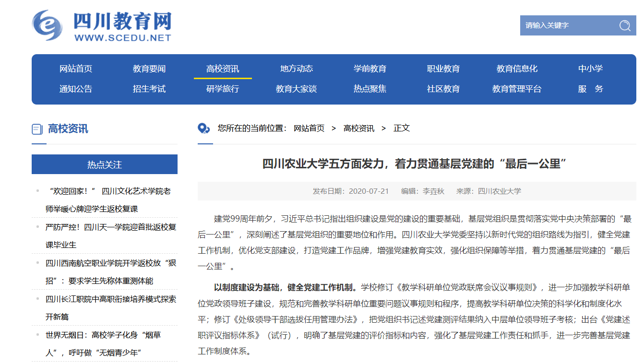This screenshot has width=644, height=364.
Task: Click the 网站首页 breadcrumb link
Action: click(x=309, y=128)
